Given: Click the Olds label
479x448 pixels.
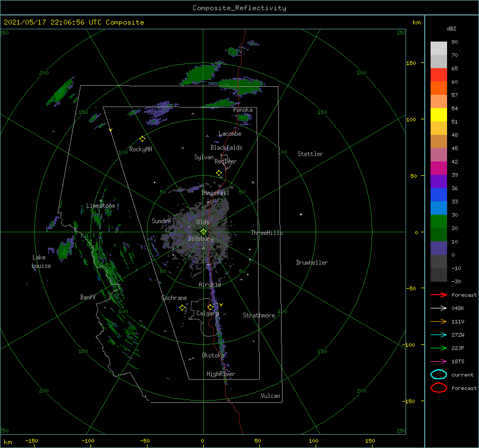Looking at the screenshot, I should click(x=203, y=222).
